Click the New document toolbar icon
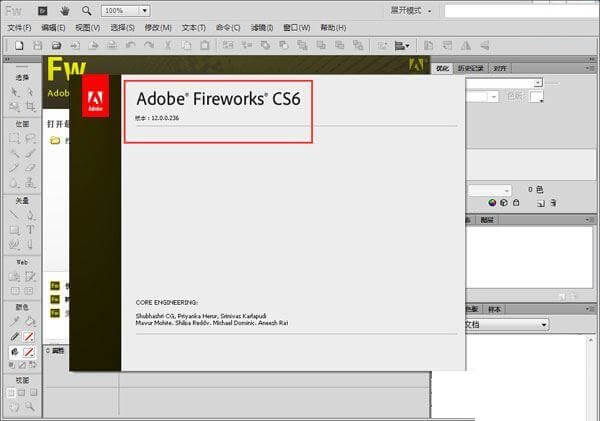This screenshot has width=600, height=421. (x=19, y=46)
